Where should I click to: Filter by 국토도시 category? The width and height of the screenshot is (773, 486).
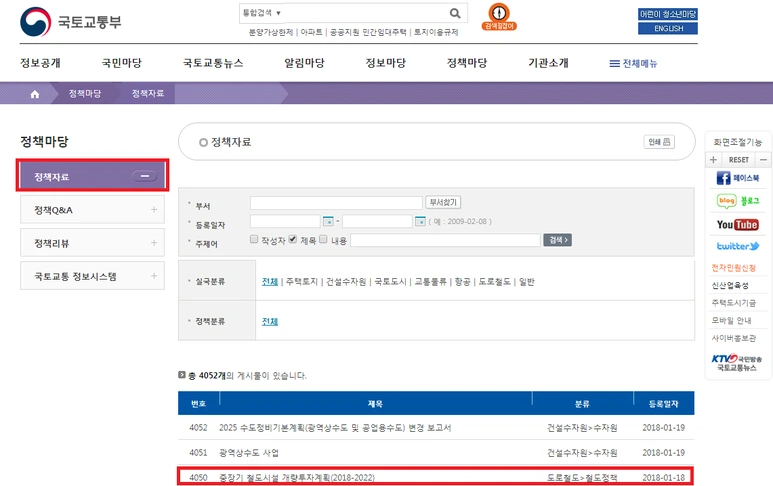[390, 281]
